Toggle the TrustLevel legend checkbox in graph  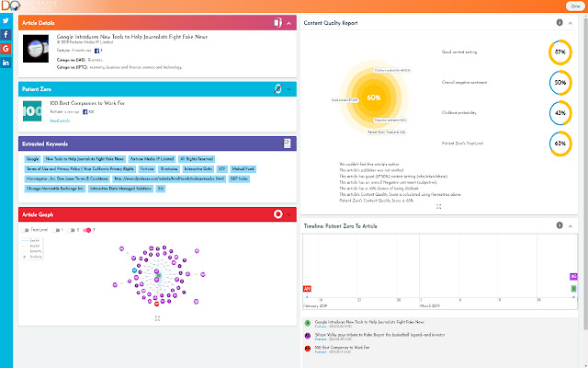(27, 229)
